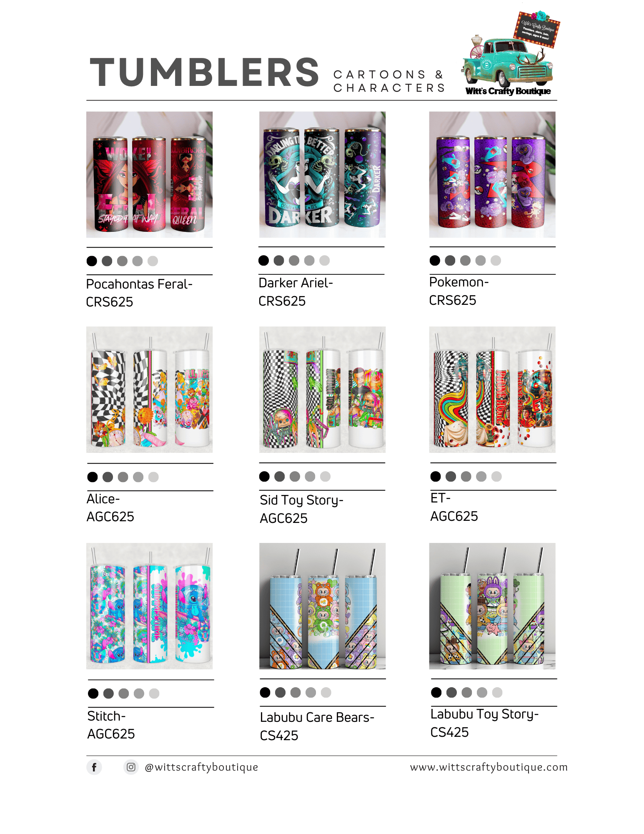Screen dimensions: 644x834
Task: Pick the lightest gray swatch under Pokemon
Action: click(x=496, y=260)
